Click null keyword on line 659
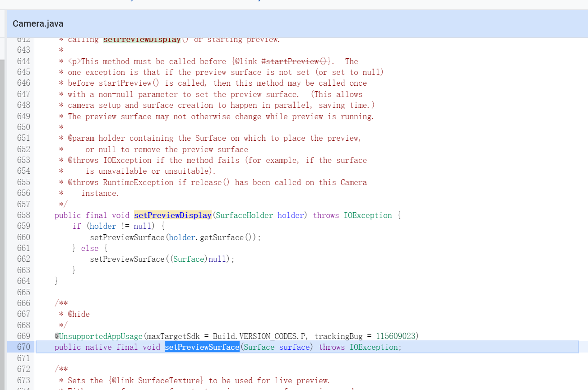Image resolution: width=588 pixels, height=390 pixels. 143,226
